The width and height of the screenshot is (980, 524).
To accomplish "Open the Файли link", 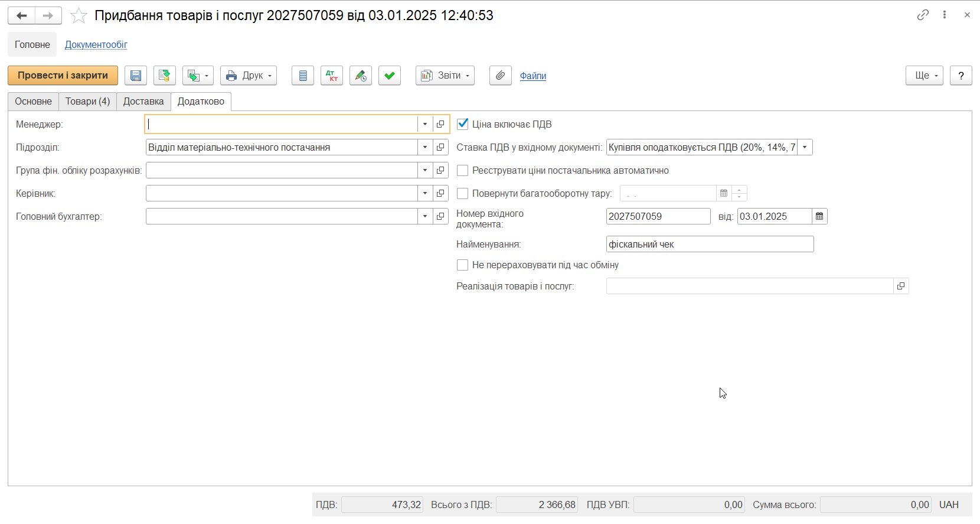I will coord(533,76).
